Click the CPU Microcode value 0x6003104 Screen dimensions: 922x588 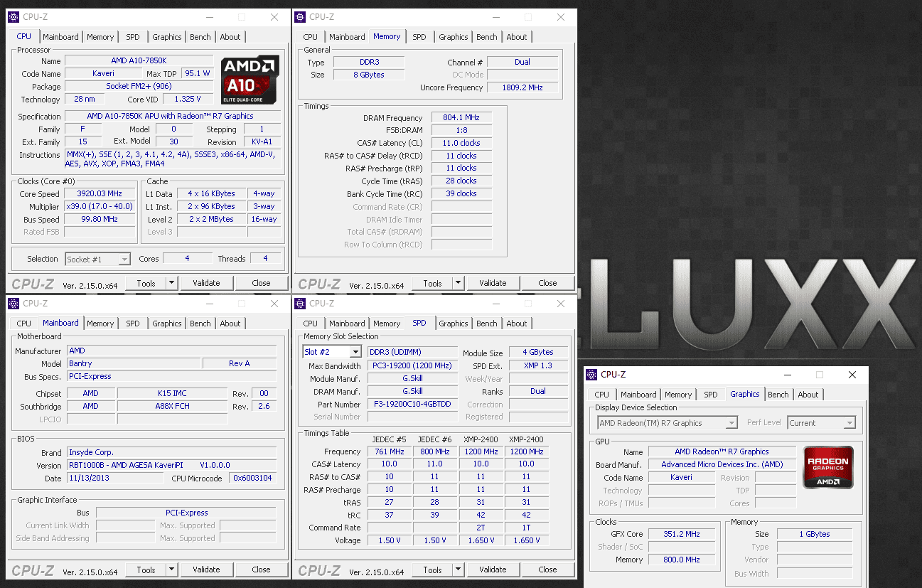coord(252,479)
